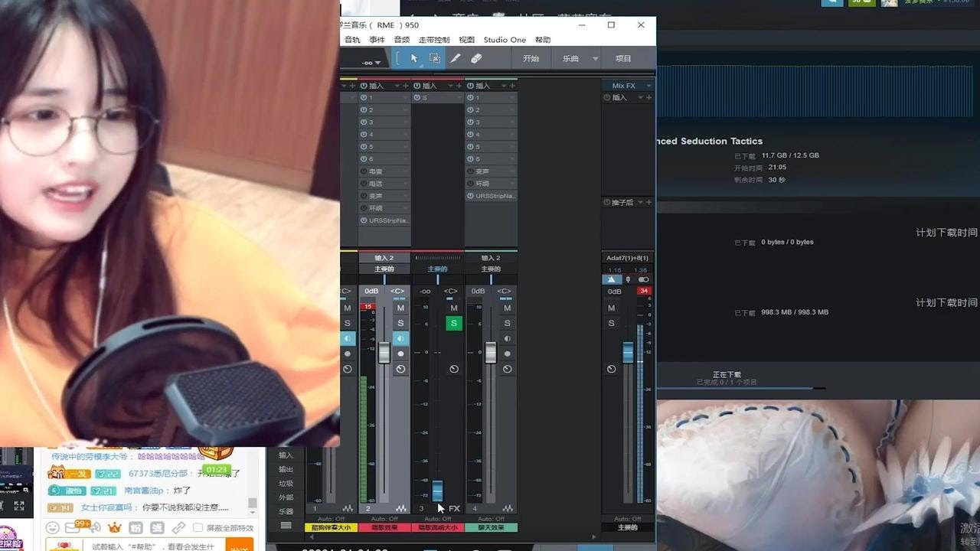Click the 开始 button
This screenshot has height=551, width=980.
tap(531, 59)
